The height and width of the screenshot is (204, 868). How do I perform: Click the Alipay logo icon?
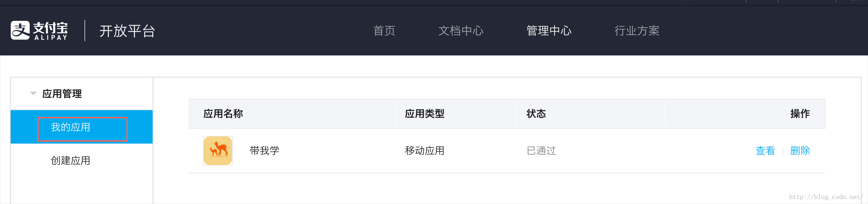20,30
